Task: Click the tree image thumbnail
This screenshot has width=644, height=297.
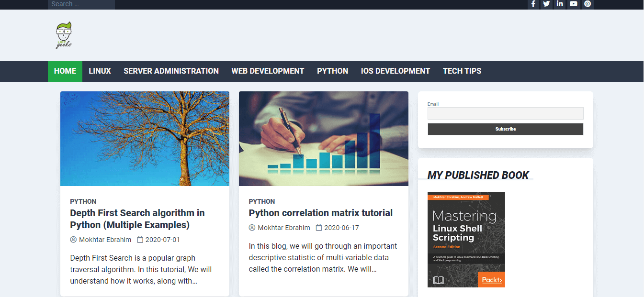Action: (145, 139)
